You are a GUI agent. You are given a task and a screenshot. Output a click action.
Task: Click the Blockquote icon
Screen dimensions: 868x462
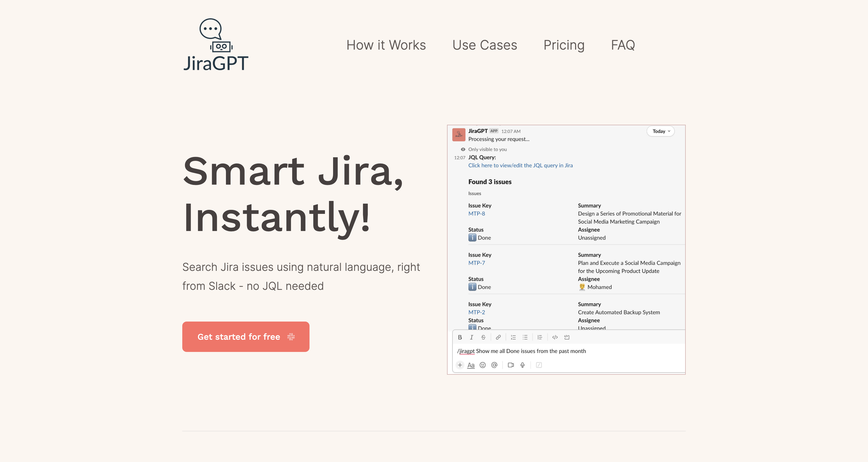(540, 337)
